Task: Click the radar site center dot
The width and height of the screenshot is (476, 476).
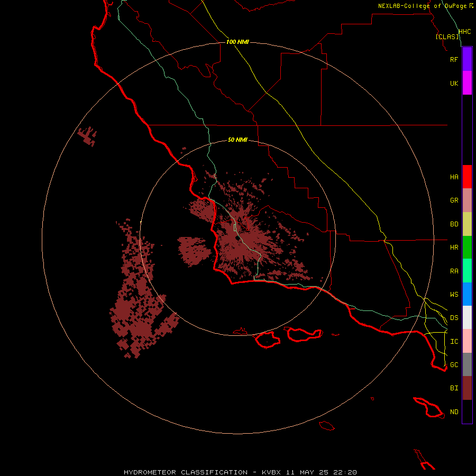Action: coord(237,237)
